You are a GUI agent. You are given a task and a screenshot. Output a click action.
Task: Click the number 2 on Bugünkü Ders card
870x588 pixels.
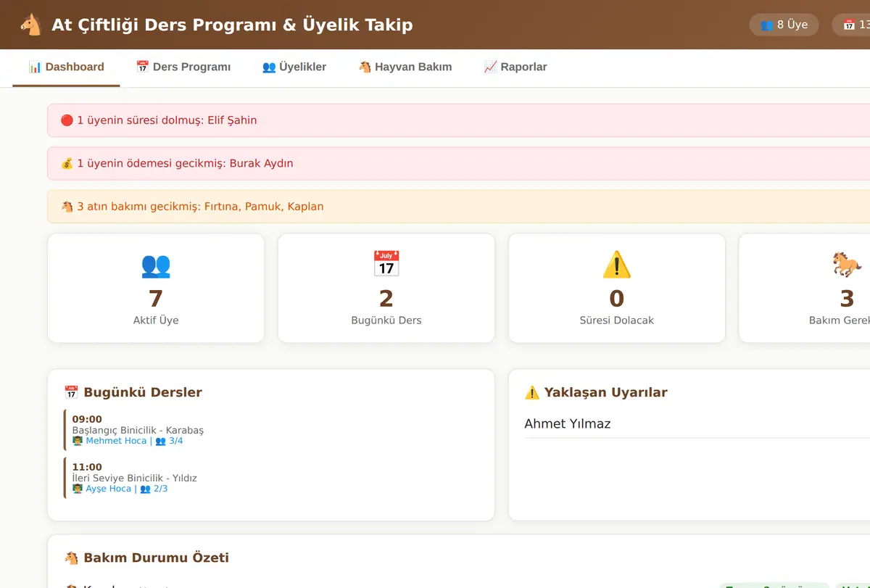click(386, 299)
